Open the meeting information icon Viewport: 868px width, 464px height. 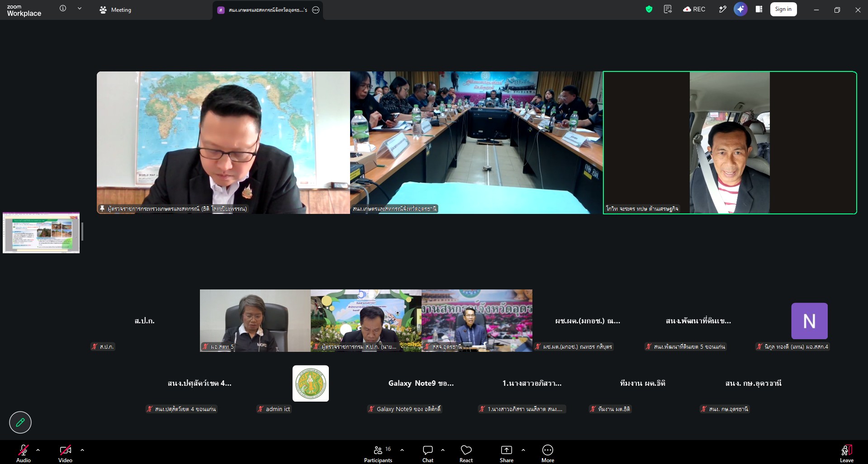tap(63, 8)
